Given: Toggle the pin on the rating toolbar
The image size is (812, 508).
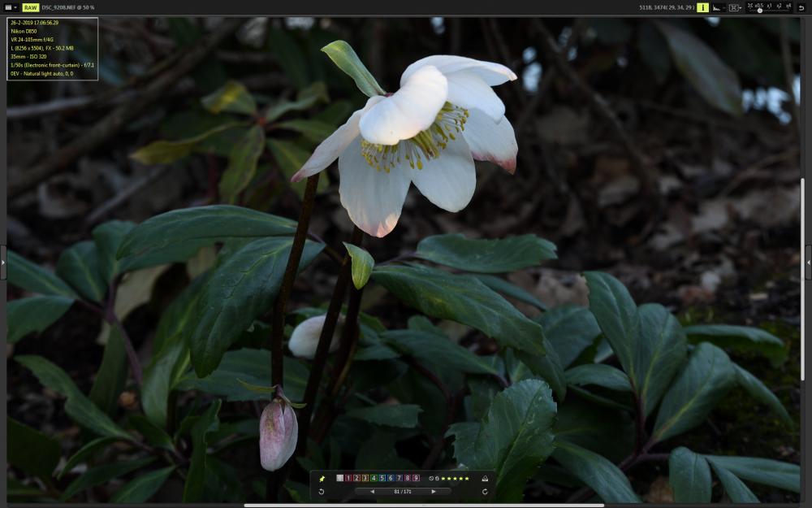Looking at the screenshot, I should (322, 479).
